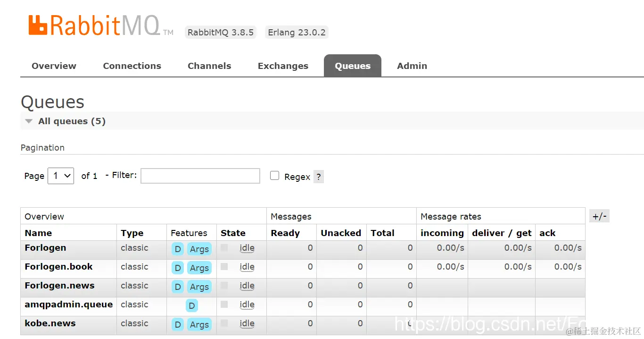Click the D badge in amqpadmin.queue row
Screen dimensions: 644x339
coord(192,306)
